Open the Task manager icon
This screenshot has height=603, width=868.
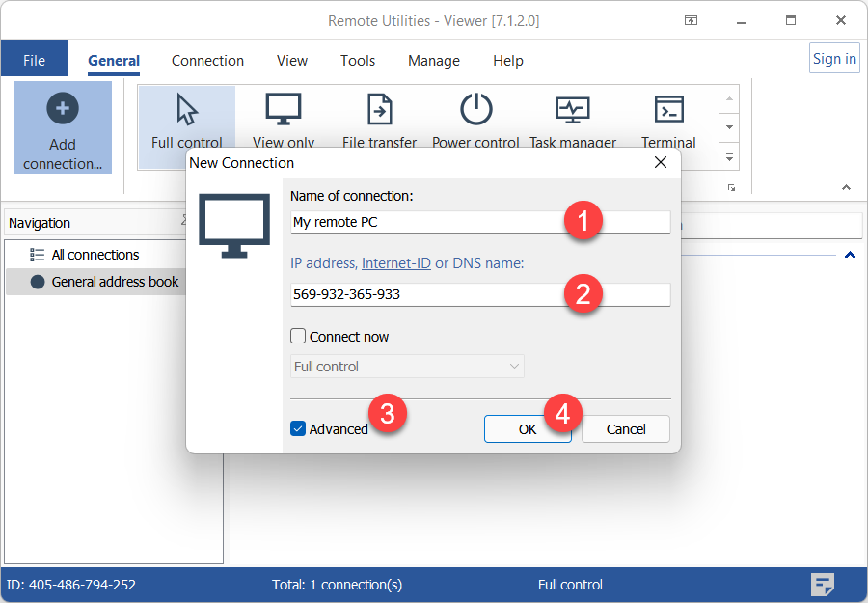pos(572,110)
